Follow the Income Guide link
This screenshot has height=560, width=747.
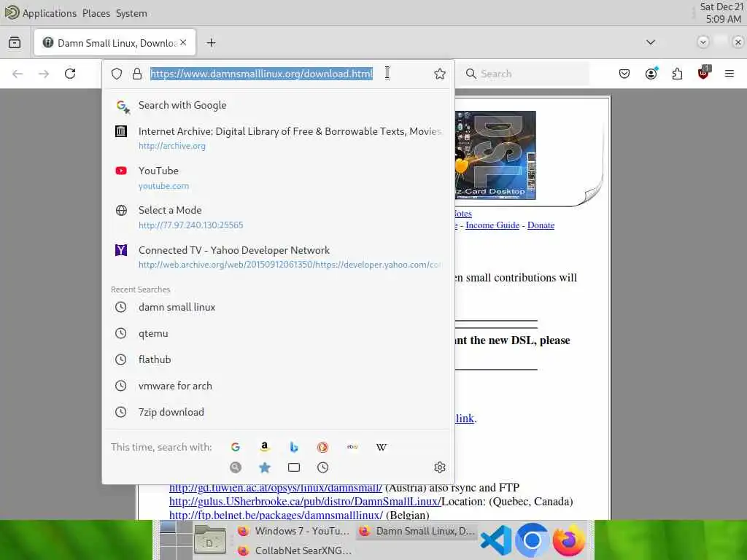point(492,225)
